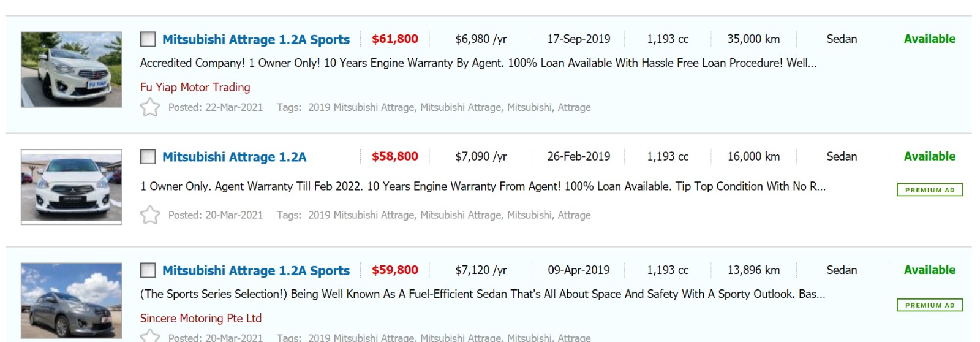Click Premium Ad badge on $58,800 listing
Screen dimensions: 980x342
pos(929,190)
